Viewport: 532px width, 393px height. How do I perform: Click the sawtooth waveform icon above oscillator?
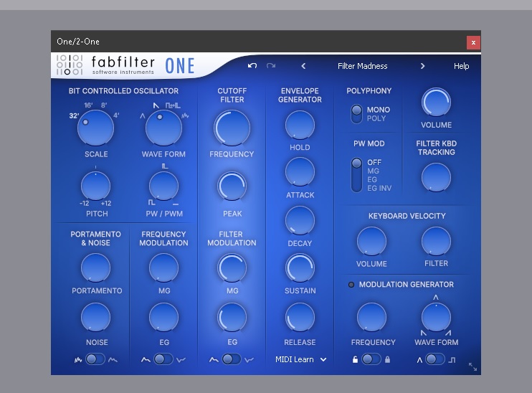pos(156,105)
